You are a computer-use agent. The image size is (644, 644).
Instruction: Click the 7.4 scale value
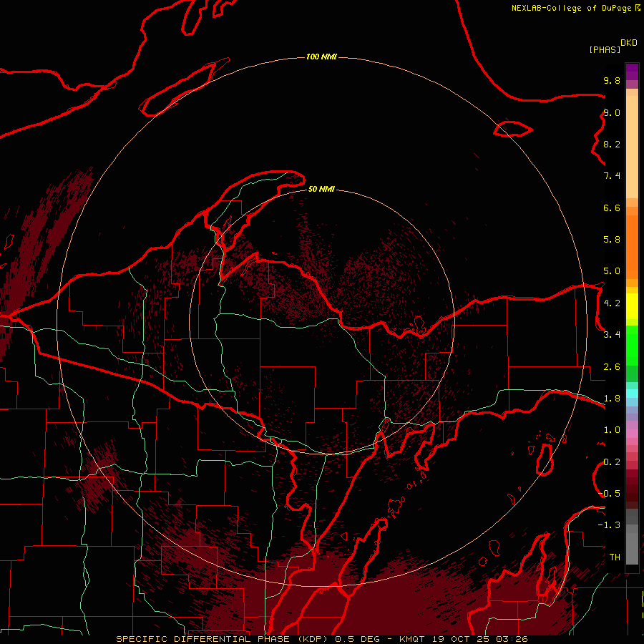[612, 176]
